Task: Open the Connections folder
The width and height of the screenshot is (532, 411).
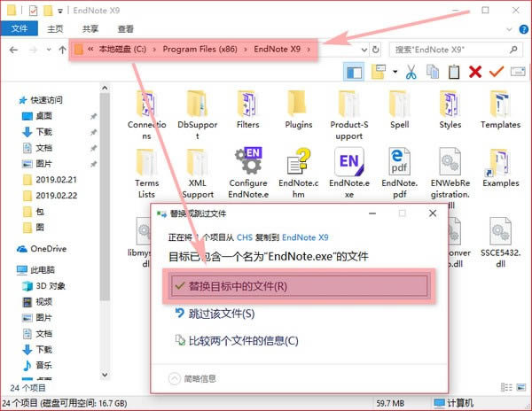Action: coord(146,115)
